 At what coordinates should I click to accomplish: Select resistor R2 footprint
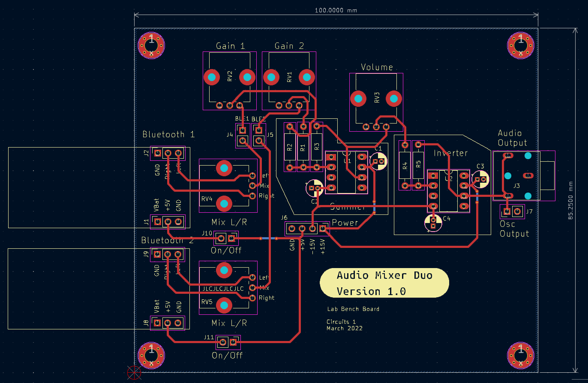pyautogui.click(x=290, y=147)
